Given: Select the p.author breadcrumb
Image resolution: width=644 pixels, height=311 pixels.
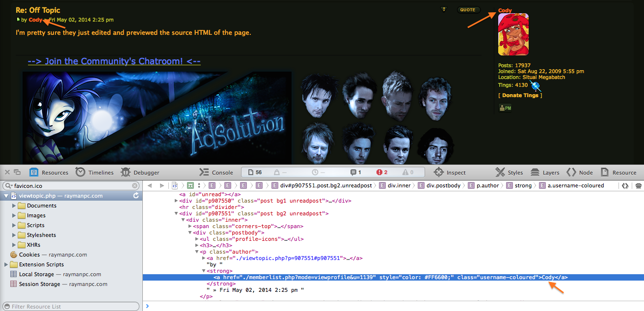Looking at the screenshot, I should tap(483, 186).
